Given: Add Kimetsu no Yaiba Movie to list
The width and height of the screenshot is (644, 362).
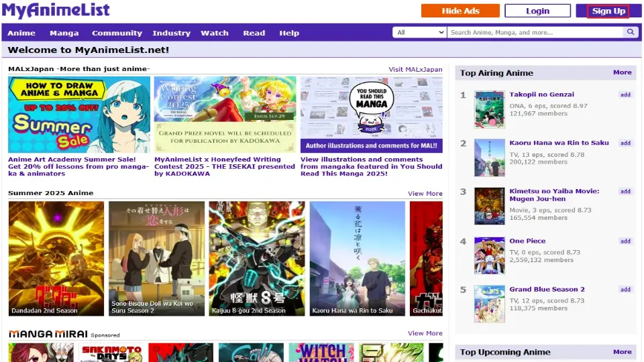Looking at the screenshot, I should (625, 191).
